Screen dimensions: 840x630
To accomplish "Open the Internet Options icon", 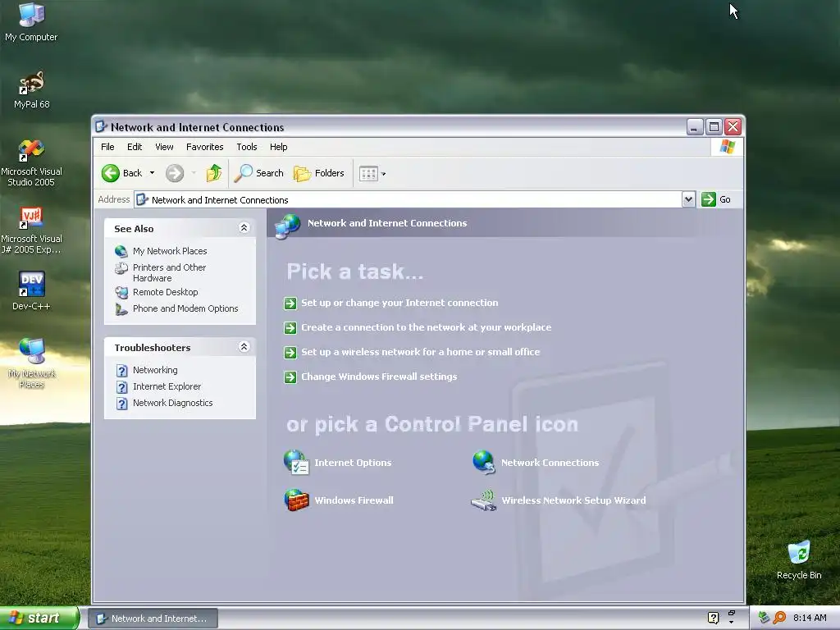I will pyautogui.click(x=295, y=463).
